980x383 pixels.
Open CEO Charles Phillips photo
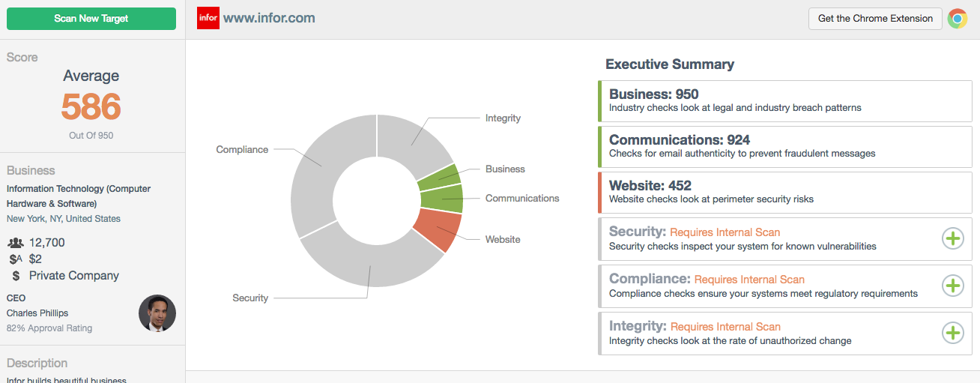click(x=157, y=313)
